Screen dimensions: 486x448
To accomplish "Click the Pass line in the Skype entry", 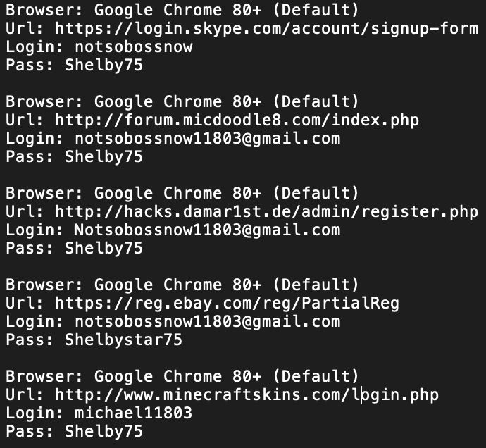I will tap(74, 66).
